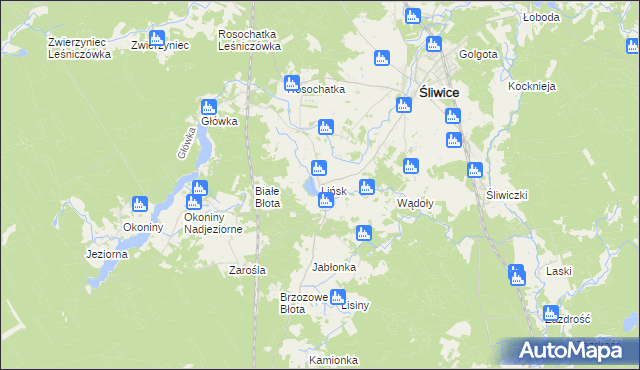
Task: Click upper factory icon at Okoniny Nadjeziorne
Action: coord(200,188)
